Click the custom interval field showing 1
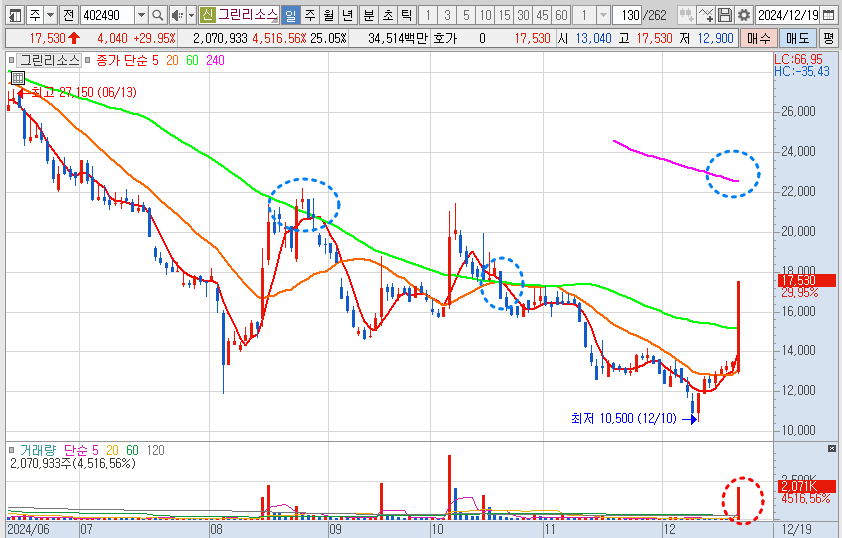This screenshot has height=538, width=842. [x=584, y=15]
